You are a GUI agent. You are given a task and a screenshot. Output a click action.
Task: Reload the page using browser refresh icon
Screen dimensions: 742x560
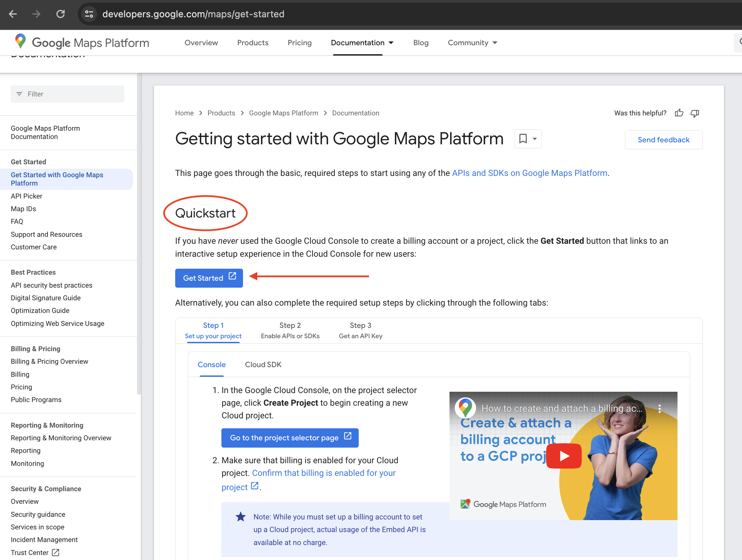click(x=61, y=14)
